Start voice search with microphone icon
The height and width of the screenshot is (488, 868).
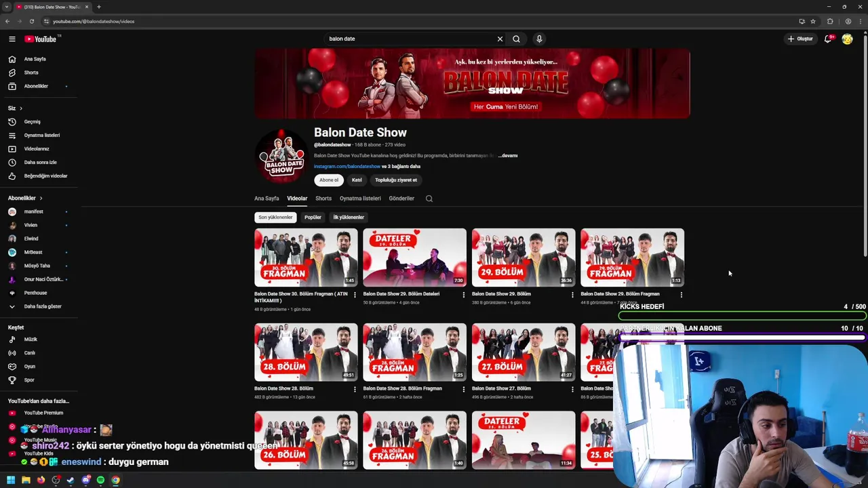coord(539,39)
